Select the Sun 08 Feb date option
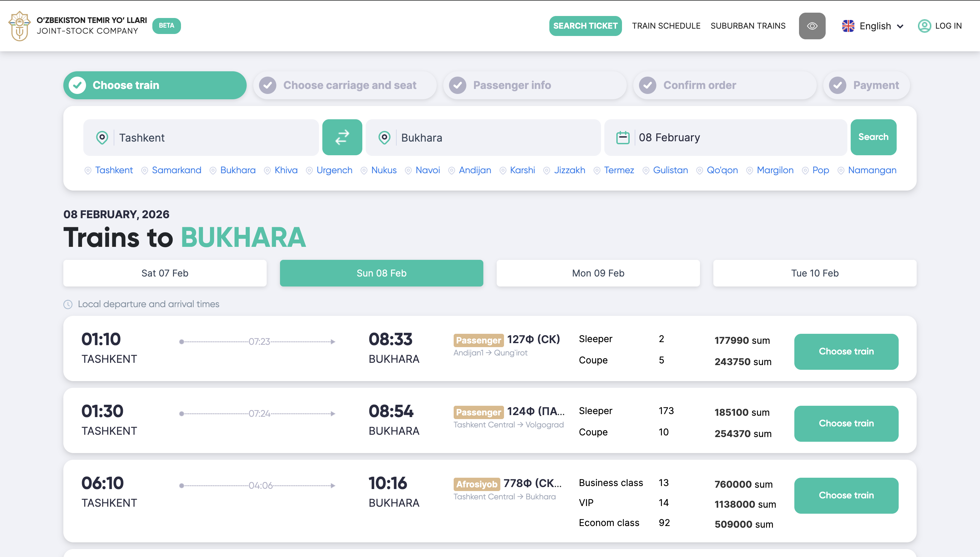Image resolution: width=980 pixels, height=557 pixels. [381, 273]
